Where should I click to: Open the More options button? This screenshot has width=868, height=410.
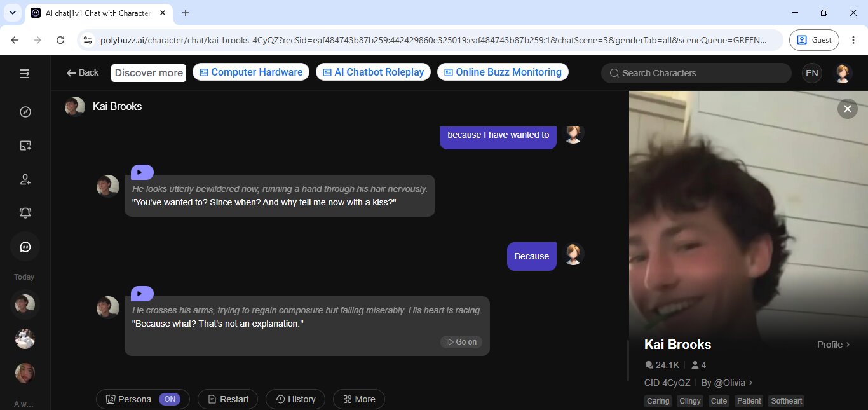[x=359, y=399]
